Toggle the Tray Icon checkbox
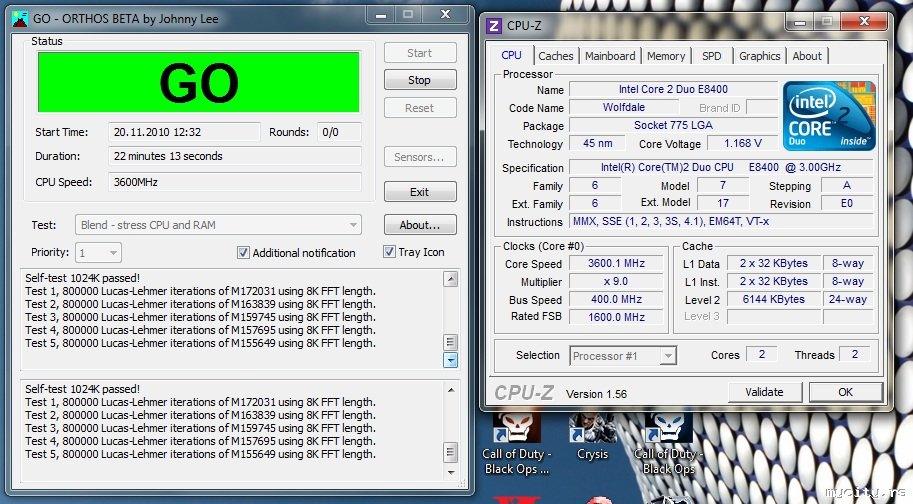The image size is (913, 504). (389, 251)
